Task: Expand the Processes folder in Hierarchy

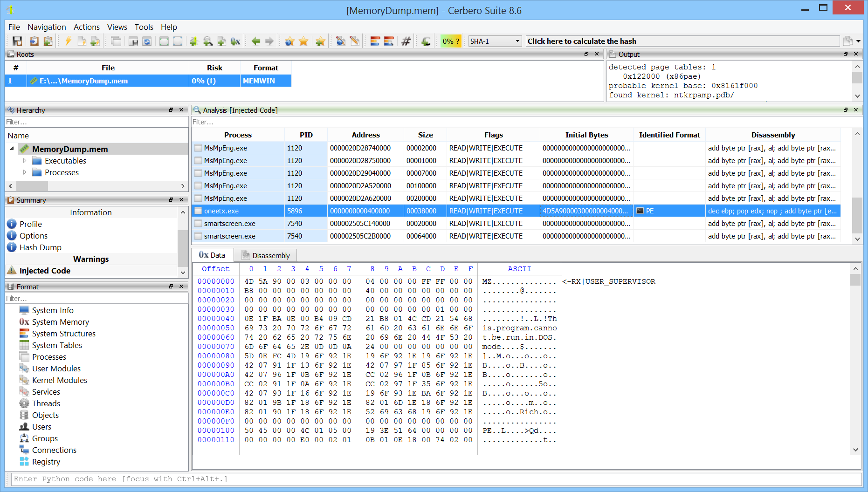Action: (25, 172)
